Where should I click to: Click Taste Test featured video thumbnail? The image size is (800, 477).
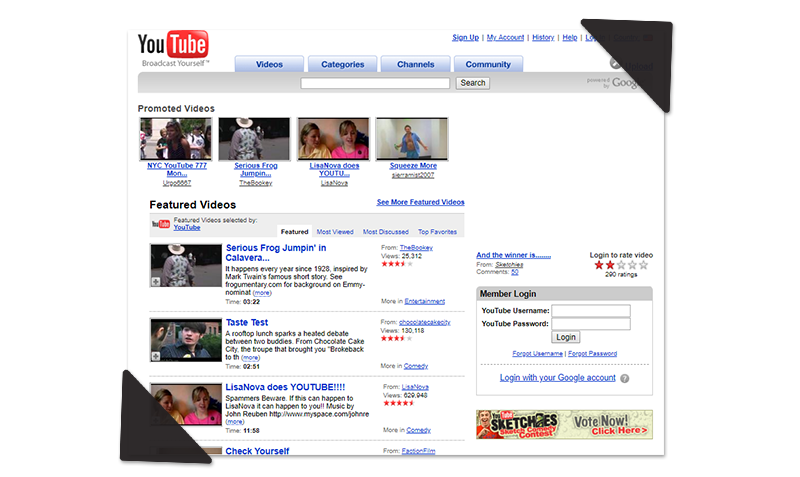[x=186, y=340]
